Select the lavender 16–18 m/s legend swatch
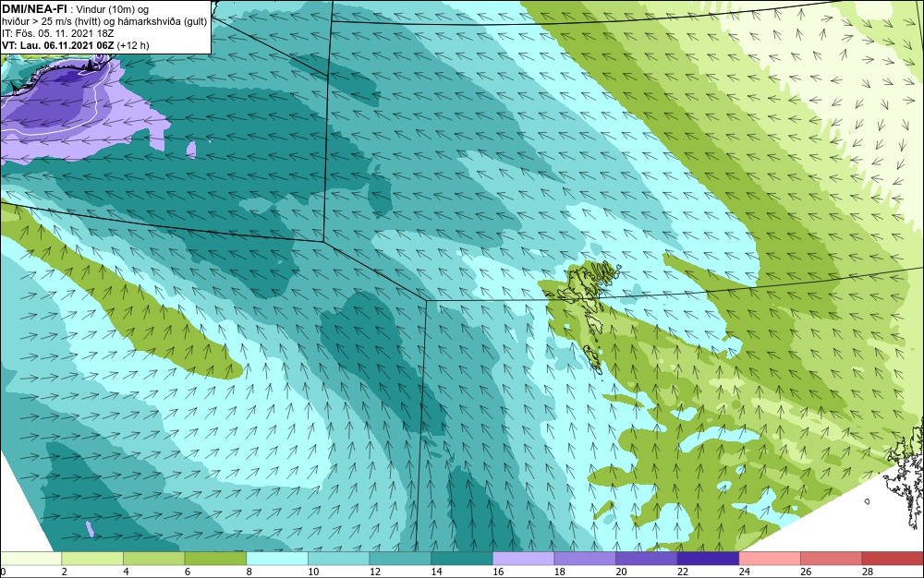 click(523, 559)
